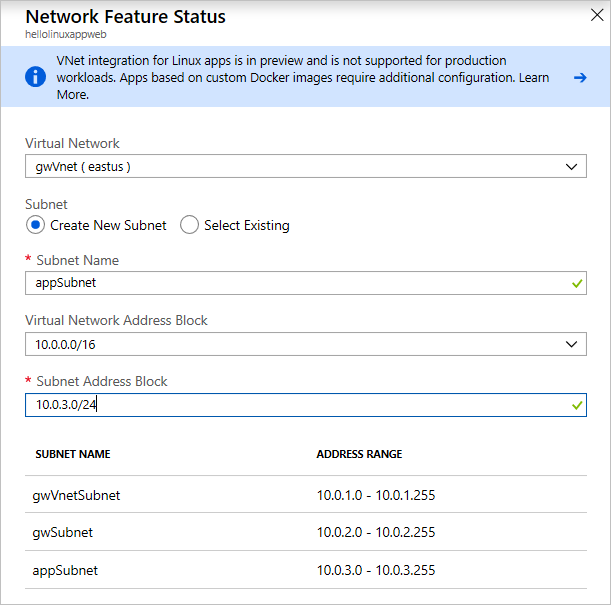Click the blue info icon in banner
Viewport: 611px width, 605px height.
[35, 76]
